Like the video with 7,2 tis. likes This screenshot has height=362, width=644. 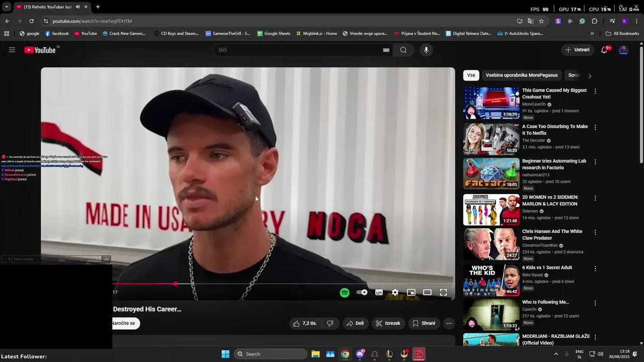(x=305, y=323)
